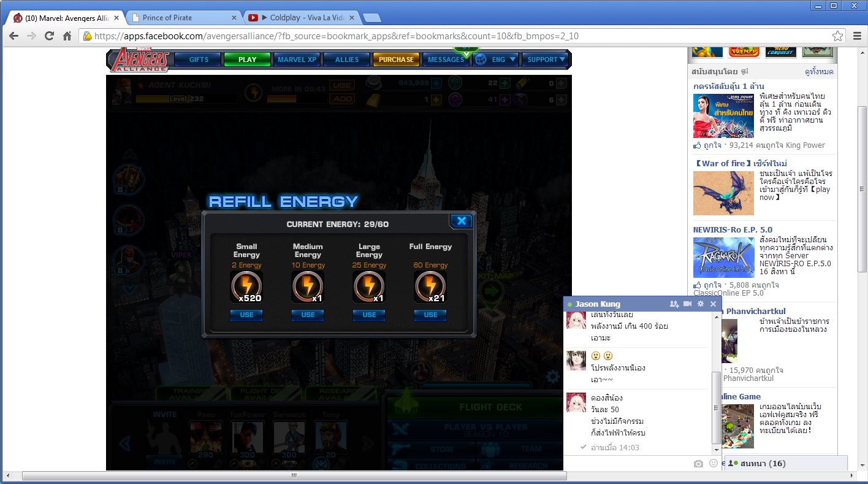This screenshot has width=868, height=484.
Task: Click the Phanvichartkul ad title
Action: (x=754, y=311)
